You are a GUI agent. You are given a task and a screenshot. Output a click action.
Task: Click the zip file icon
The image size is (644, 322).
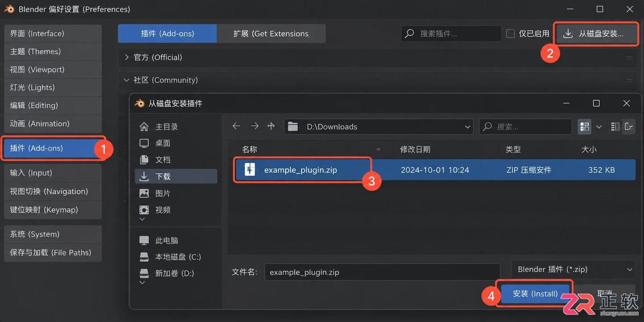click(x=250, y=169)
